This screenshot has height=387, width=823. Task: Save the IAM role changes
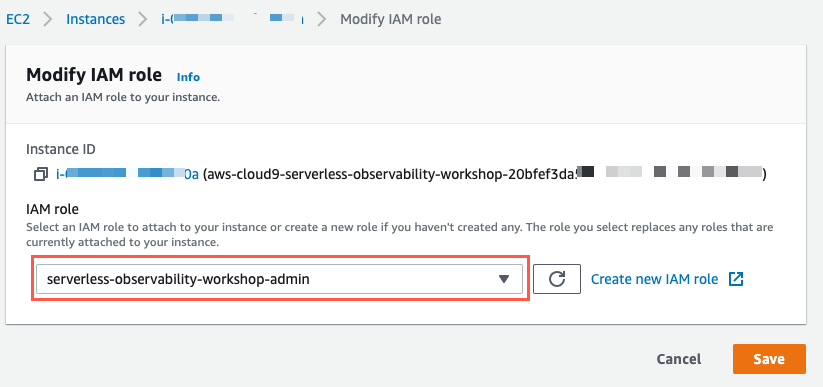[769, 359]
